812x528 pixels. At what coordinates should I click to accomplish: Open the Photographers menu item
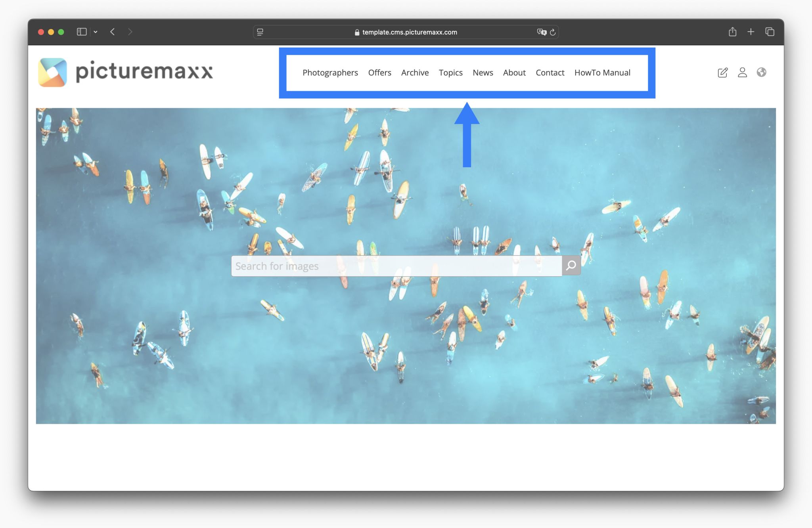pos(330,73)
